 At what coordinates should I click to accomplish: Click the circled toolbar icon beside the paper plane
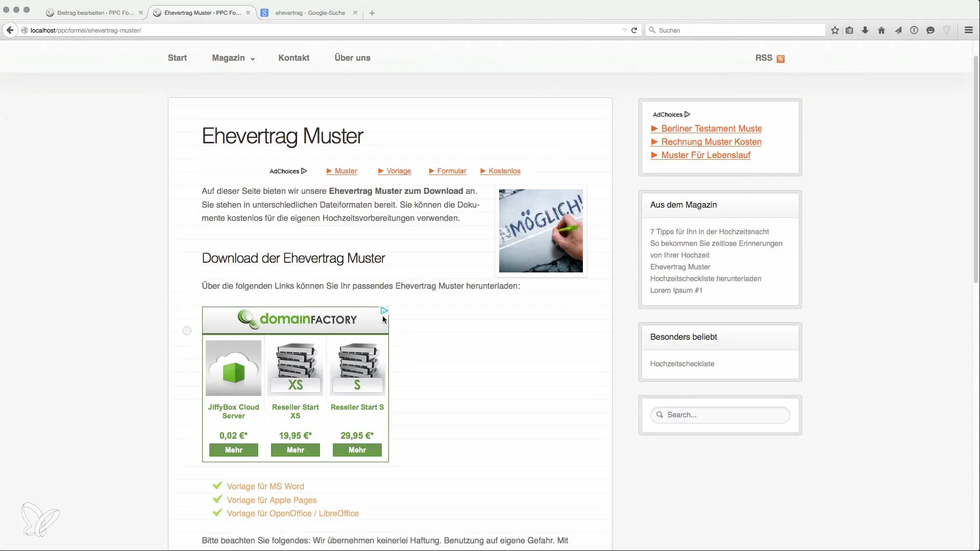coord(914,30)
